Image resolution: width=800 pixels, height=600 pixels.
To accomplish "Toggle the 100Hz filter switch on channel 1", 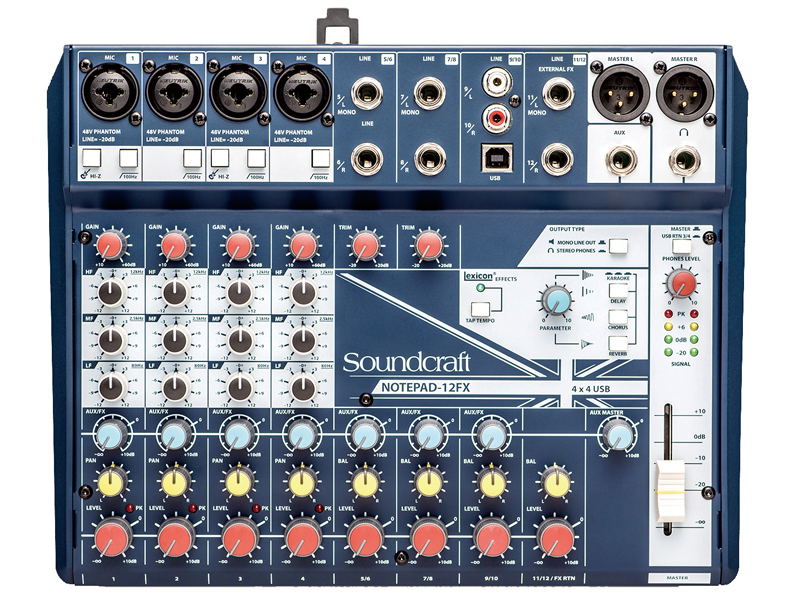I will pyautogui.click(x=129, y=159).
